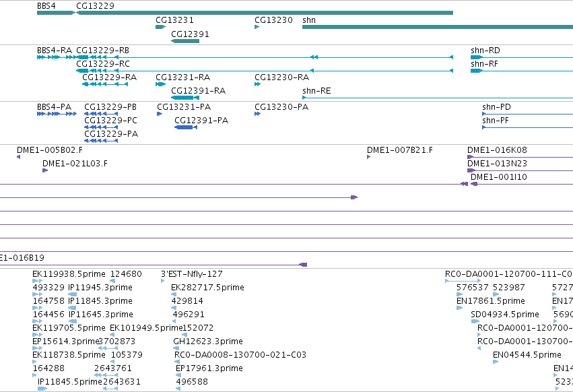Select the DME1-001I10 clone glyph
573x392 pixels.
(x=473, y=184)
